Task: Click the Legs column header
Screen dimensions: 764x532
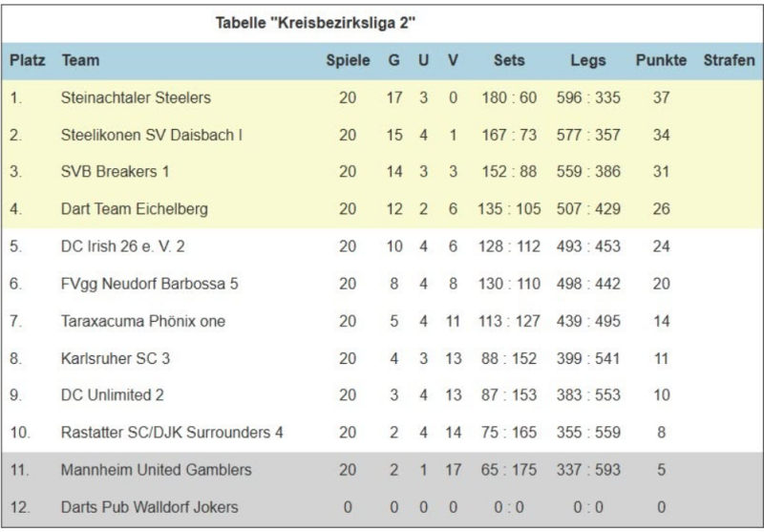Action: (588, 60)
